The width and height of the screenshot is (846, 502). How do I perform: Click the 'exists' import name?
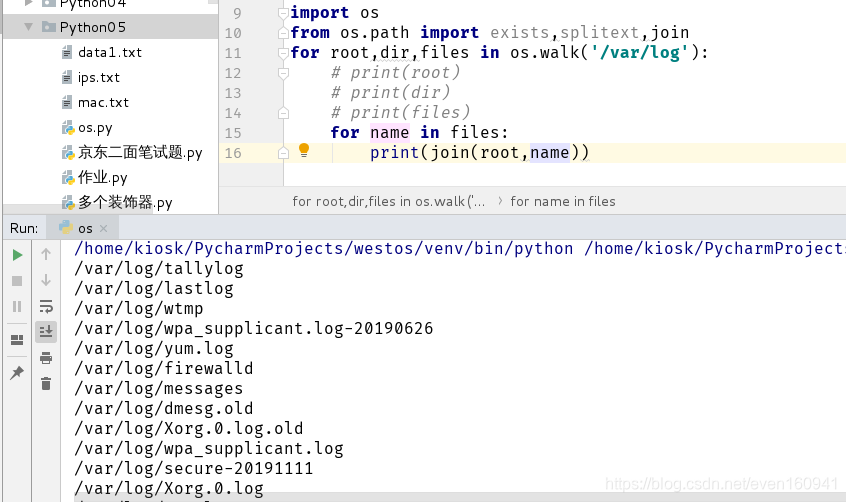(x=520, y=32)
